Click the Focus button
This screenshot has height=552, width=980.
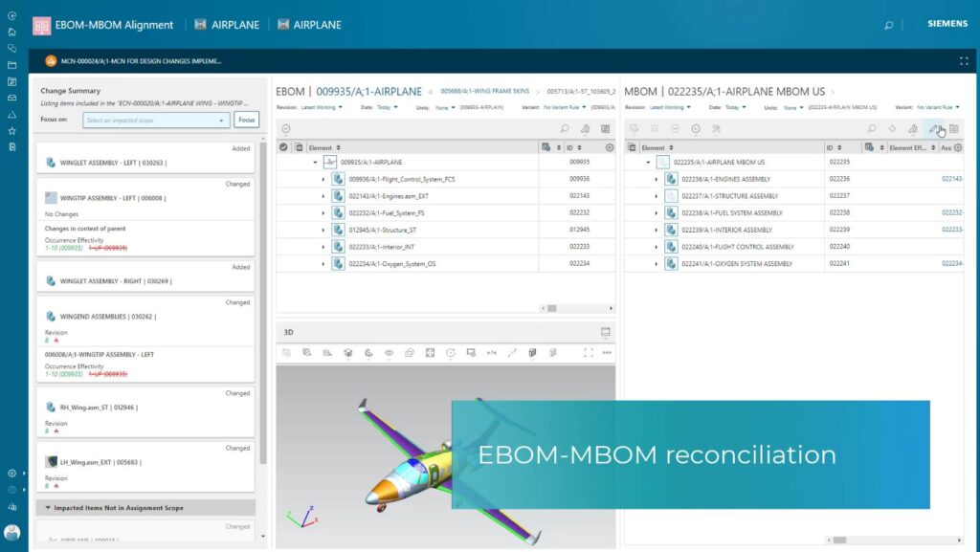[246, 120]
